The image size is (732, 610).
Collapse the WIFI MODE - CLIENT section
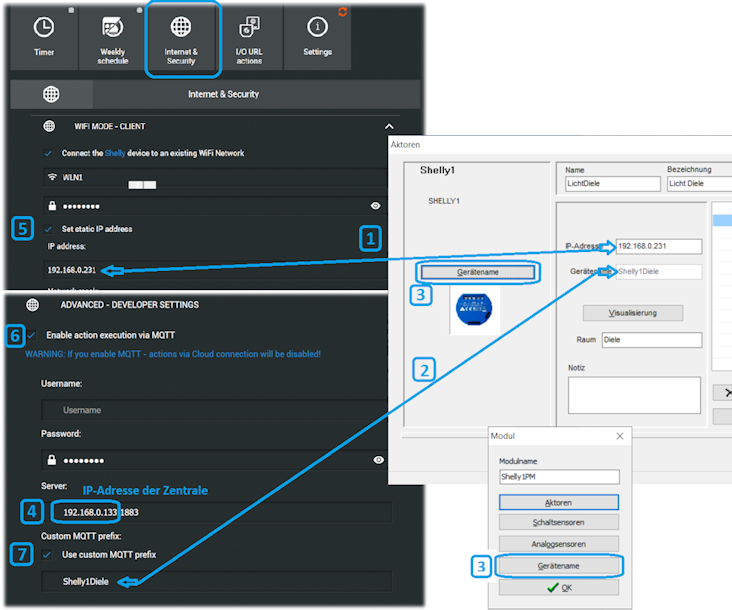389,126
